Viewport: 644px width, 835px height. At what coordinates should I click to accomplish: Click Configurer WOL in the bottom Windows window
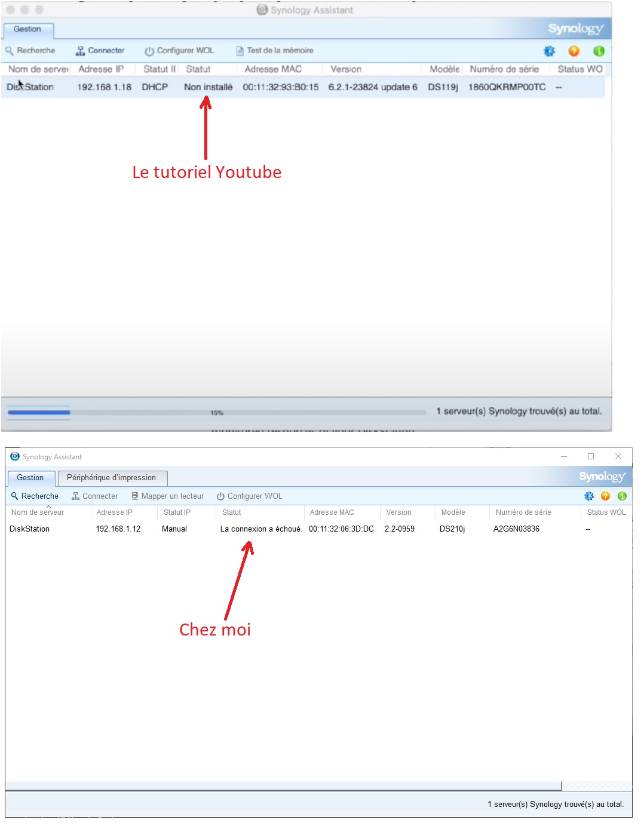coord(249,496)
